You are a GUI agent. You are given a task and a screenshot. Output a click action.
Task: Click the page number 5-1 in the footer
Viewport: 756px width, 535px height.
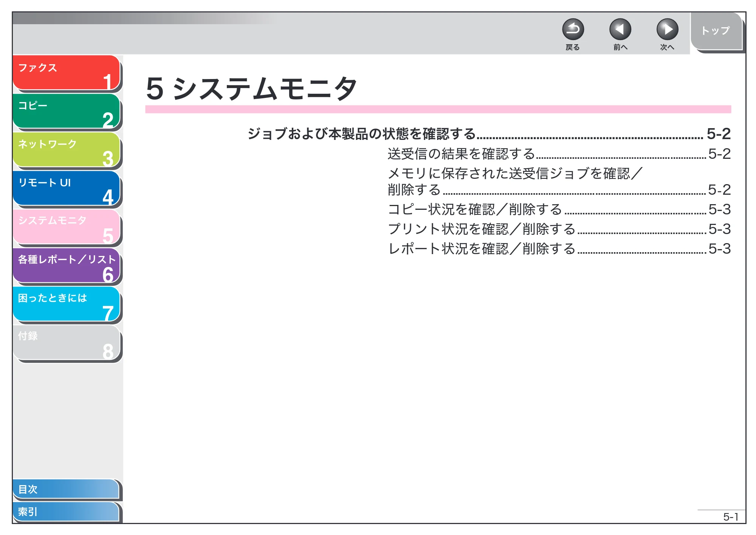[730, 517]
